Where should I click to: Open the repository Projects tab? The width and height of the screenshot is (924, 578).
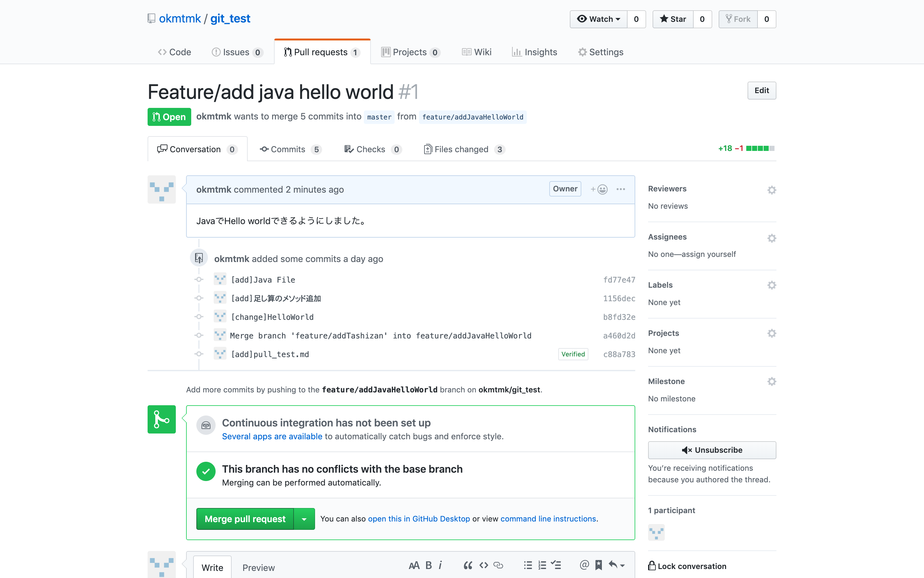410,52
